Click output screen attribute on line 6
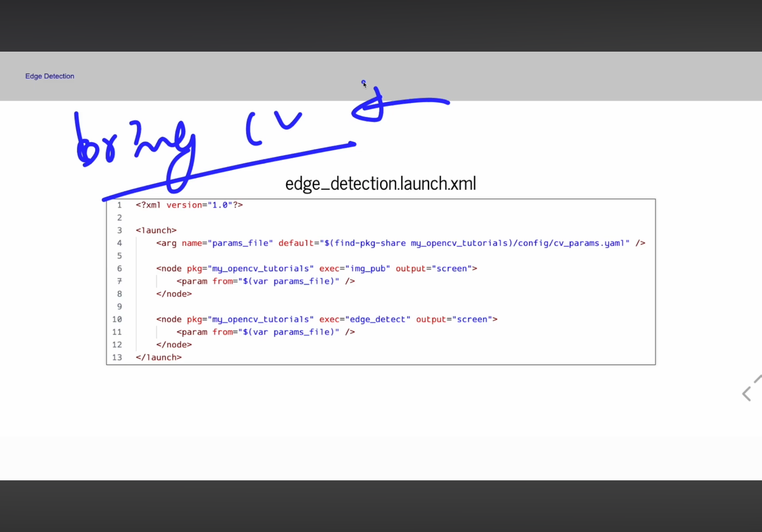Image resolution: width=762 pixels, height=532 pixels. coord(436,269)
